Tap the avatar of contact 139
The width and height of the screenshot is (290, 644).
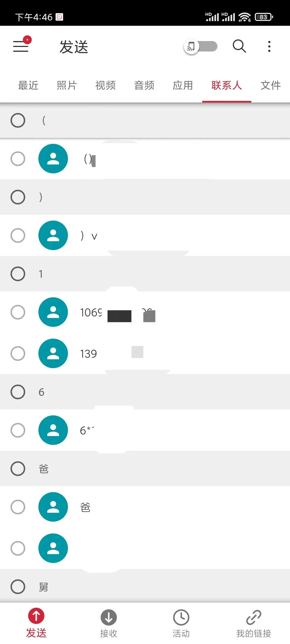(53, 353)
